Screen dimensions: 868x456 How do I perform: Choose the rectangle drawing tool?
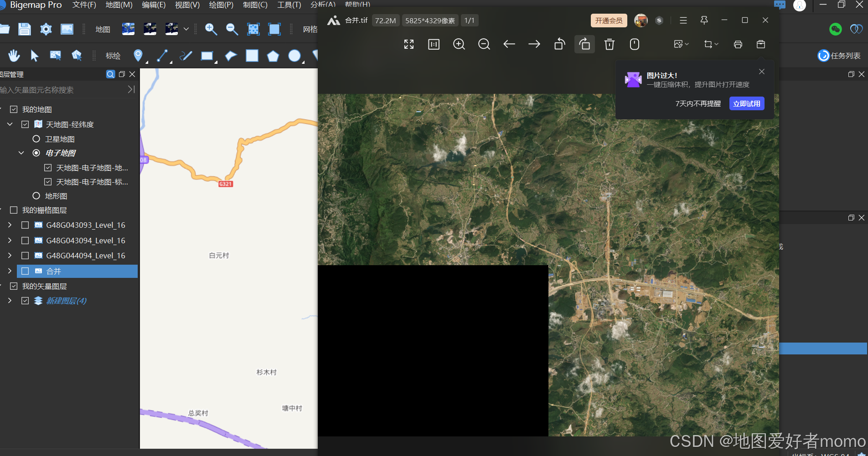207,56
